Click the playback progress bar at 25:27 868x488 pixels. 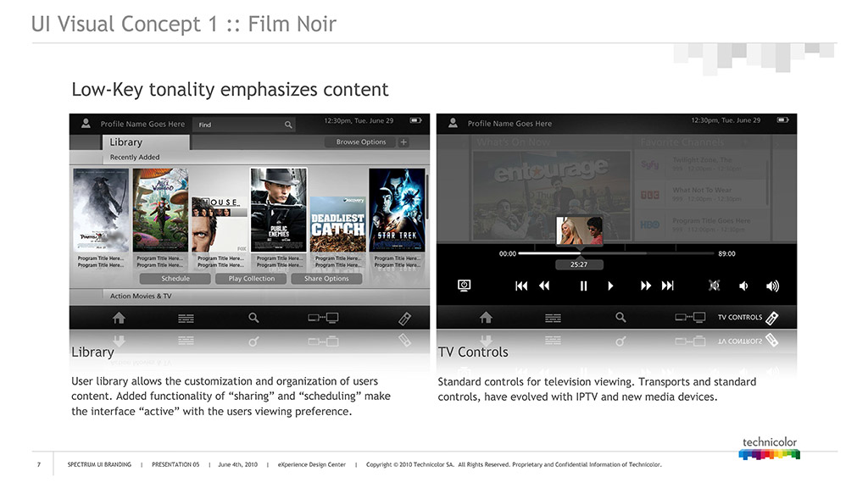(580, 253)
